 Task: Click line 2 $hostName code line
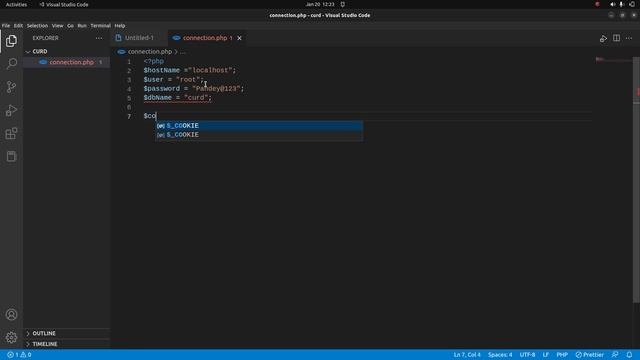pyautogui.click(x=190, y=70)
